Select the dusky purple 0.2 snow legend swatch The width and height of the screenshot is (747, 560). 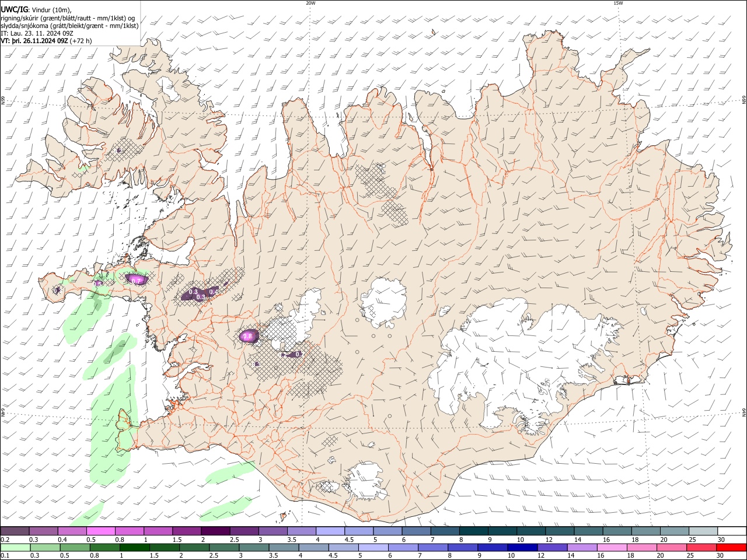[x=15, y=531]
